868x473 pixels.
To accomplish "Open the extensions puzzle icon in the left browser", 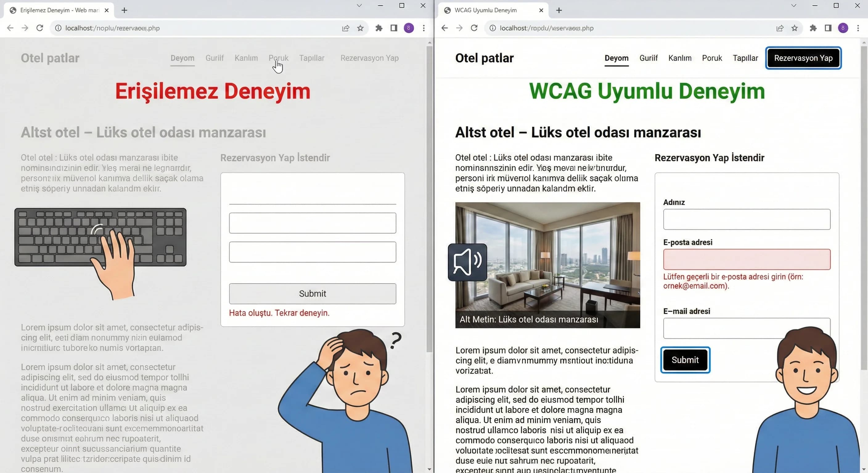I will point(379,28).
